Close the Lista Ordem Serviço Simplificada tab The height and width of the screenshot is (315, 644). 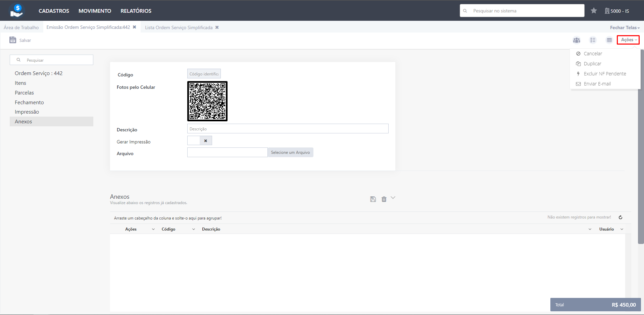tap(217, 27)
